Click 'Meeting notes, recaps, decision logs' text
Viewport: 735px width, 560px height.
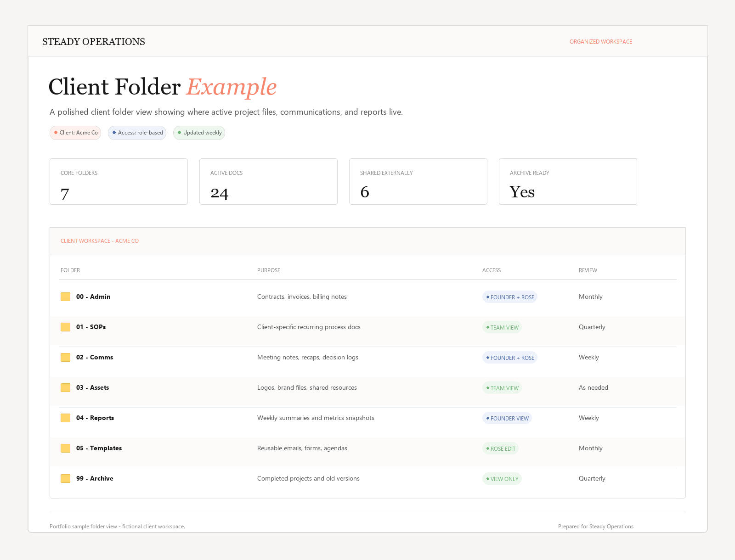[308, 358]
